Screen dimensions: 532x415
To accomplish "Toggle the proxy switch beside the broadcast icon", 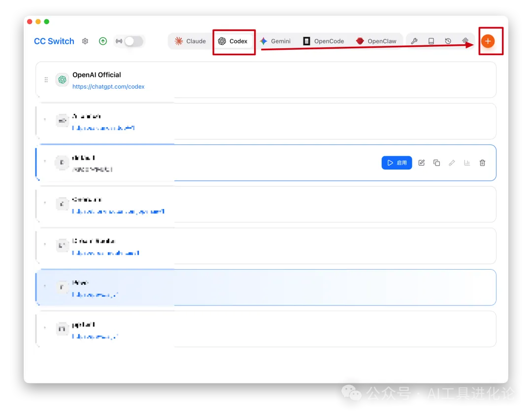I will click(133, 41).
